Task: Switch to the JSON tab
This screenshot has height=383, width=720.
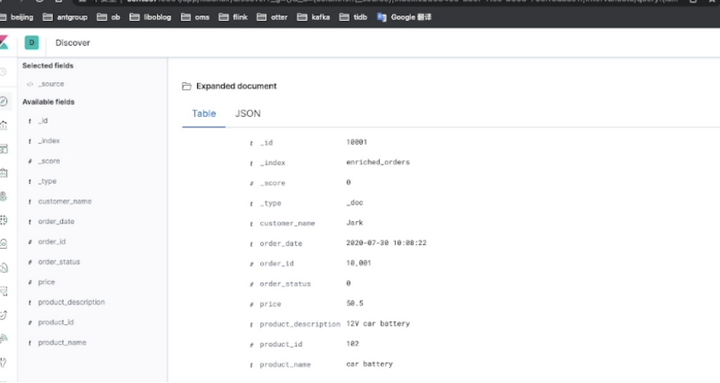Action: [248, 113]
